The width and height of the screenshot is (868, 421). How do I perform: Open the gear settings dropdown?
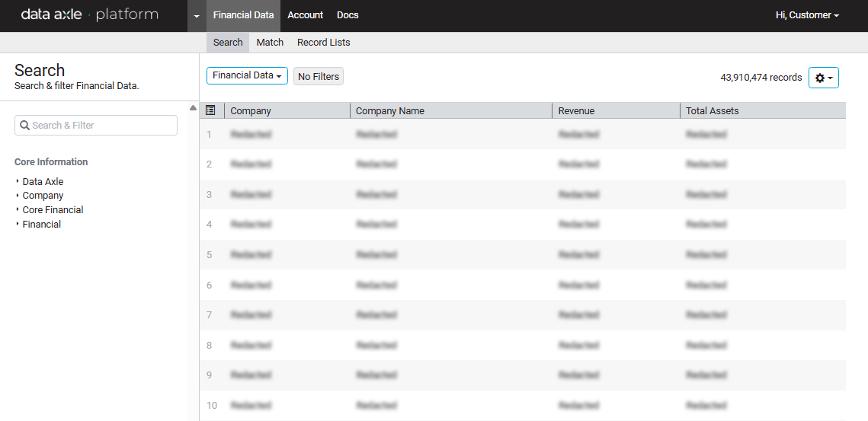click(x=823, y=78)
